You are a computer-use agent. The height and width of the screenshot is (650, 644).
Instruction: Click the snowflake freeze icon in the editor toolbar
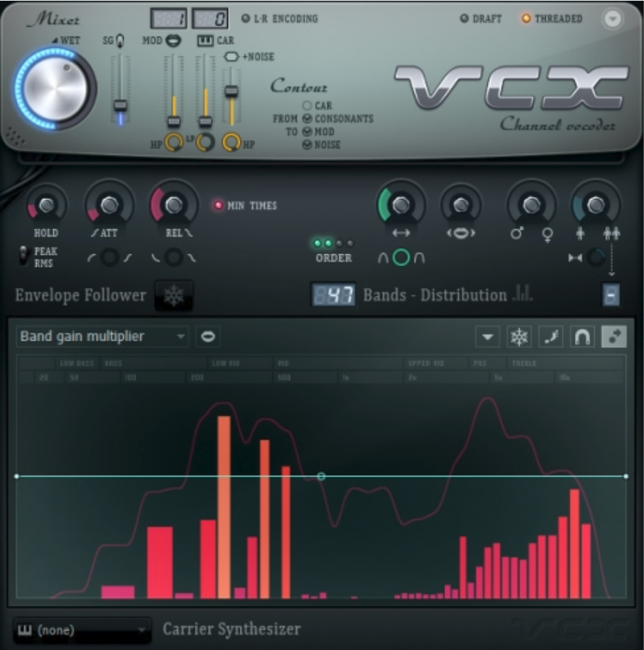pyautogui.click(x=520, y=335)
